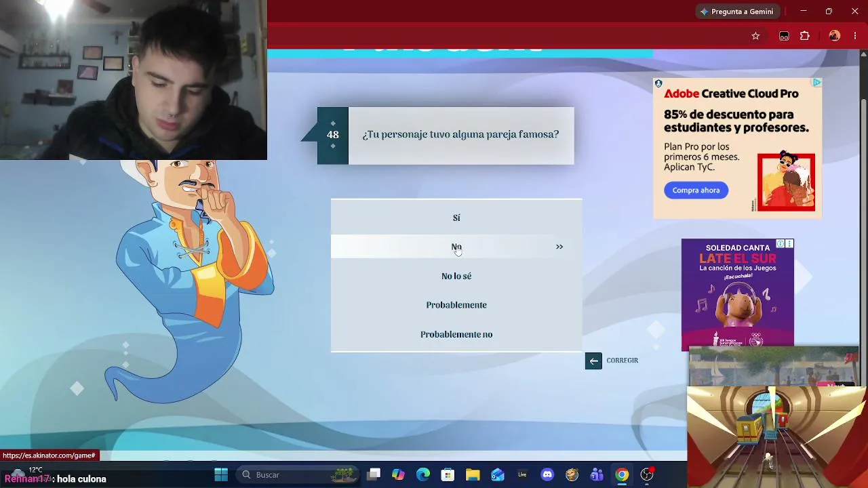Launch Copilot from the taskbar
The height and width of the screenshot is (488, 868).
[398, 474]
